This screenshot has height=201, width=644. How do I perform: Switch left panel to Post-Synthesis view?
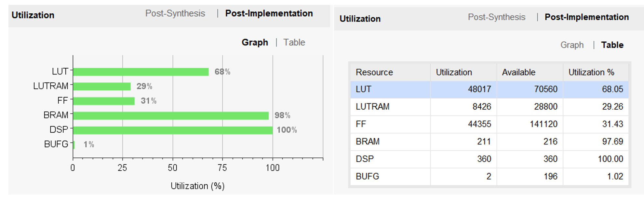click(175, 13)
